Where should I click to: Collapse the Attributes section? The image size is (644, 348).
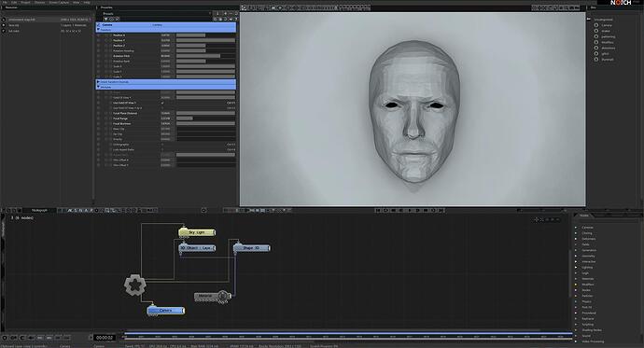click(x=98, y=87)
